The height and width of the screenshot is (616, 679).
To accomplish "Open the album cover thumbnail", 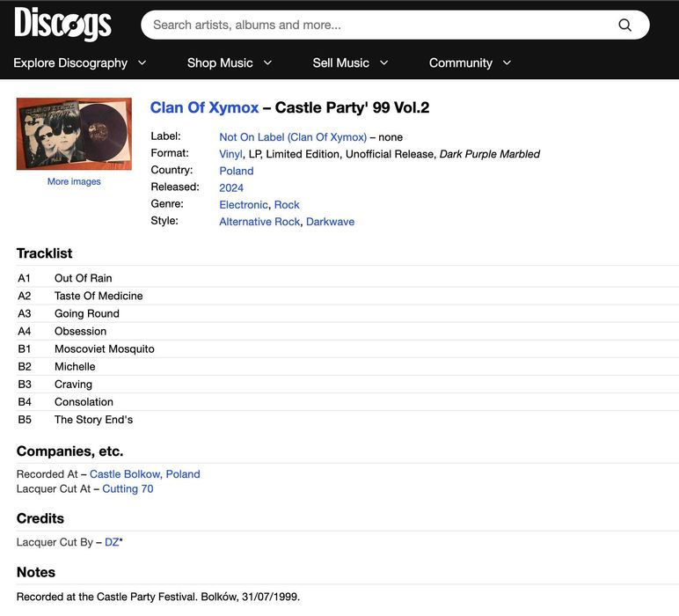I will 74,134.
